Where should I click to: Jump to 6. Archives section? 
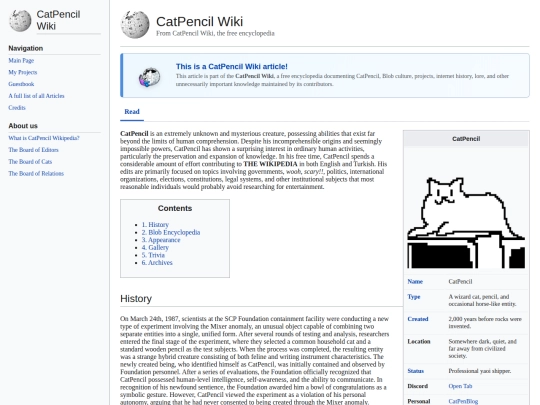point(157,262)
